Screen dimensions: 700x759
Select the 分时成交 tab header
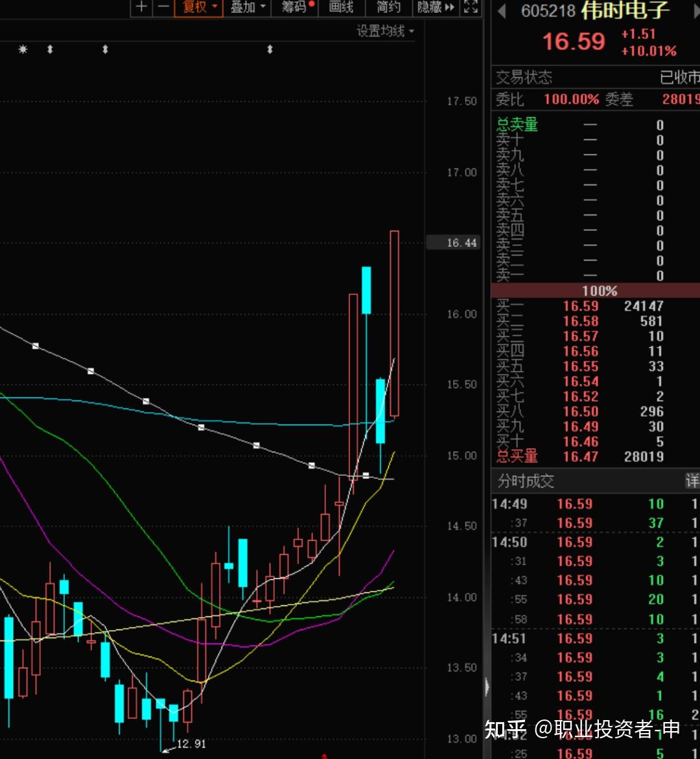(526, 481)
